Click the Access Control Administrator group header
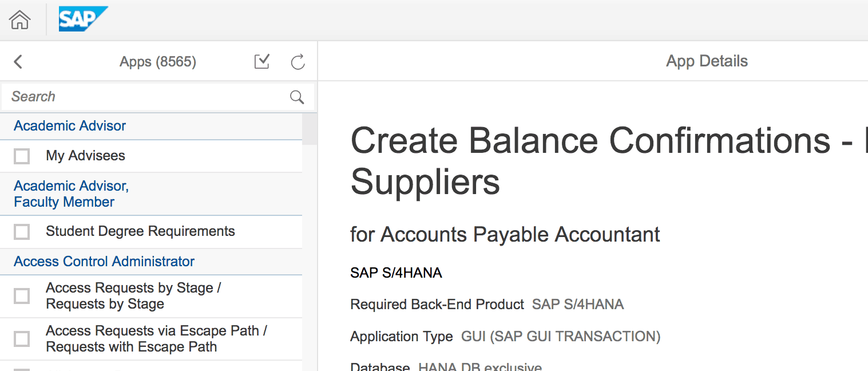 click(x=151, y=262)
